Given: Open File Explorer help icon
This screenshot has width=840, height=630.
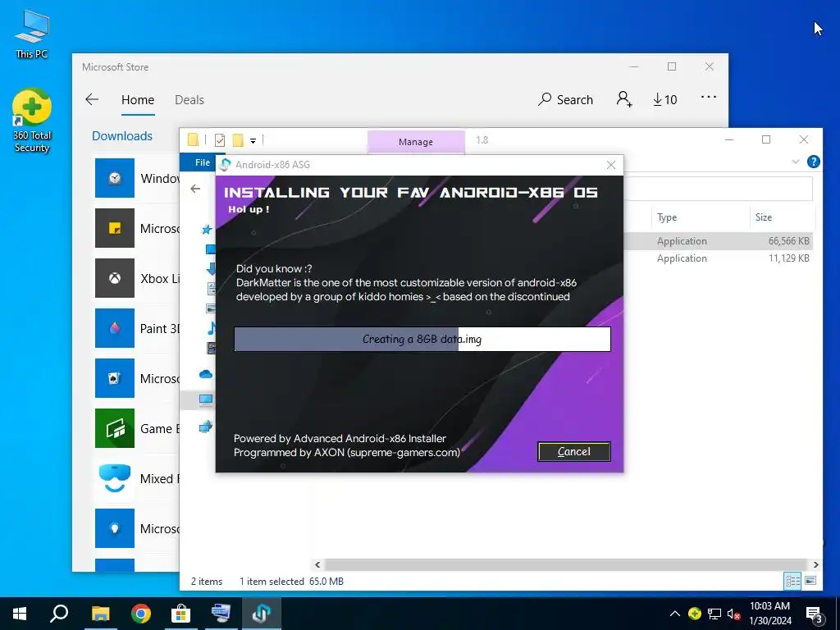Looking at the screenshot, I should click(x=813, y=162).
